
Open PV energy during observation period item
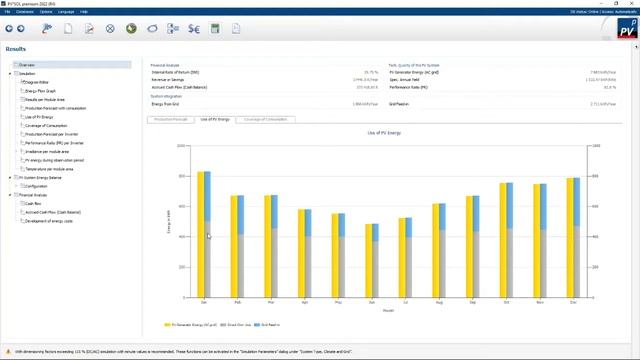tap(54, 160)
